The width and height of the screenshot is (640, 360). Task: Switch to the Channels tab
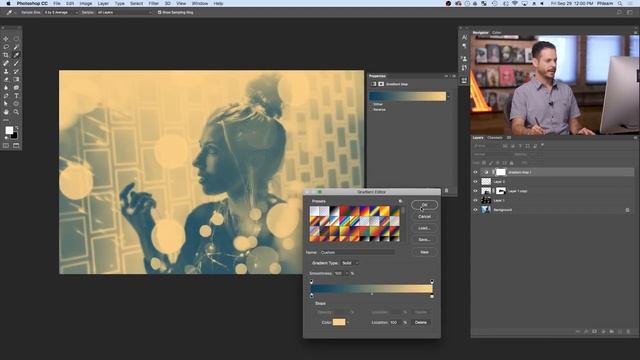click(495, 138)
